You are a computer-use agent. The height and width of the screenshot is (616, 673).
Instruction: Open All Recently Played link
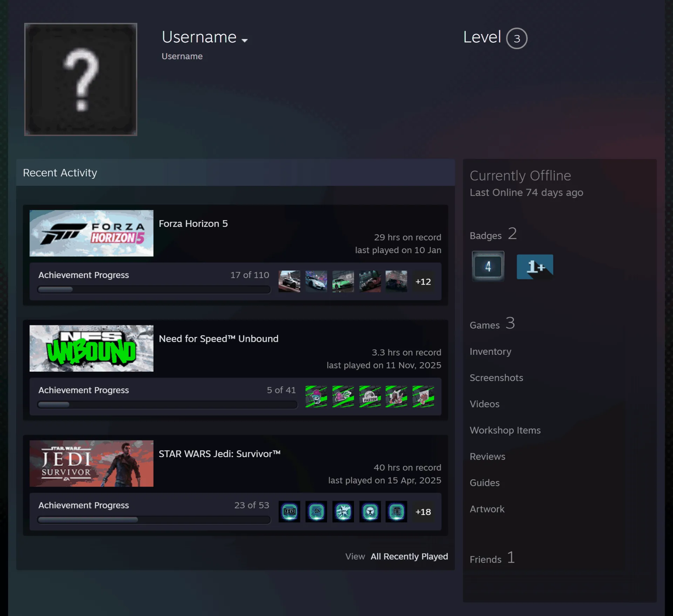click(409, 556)
